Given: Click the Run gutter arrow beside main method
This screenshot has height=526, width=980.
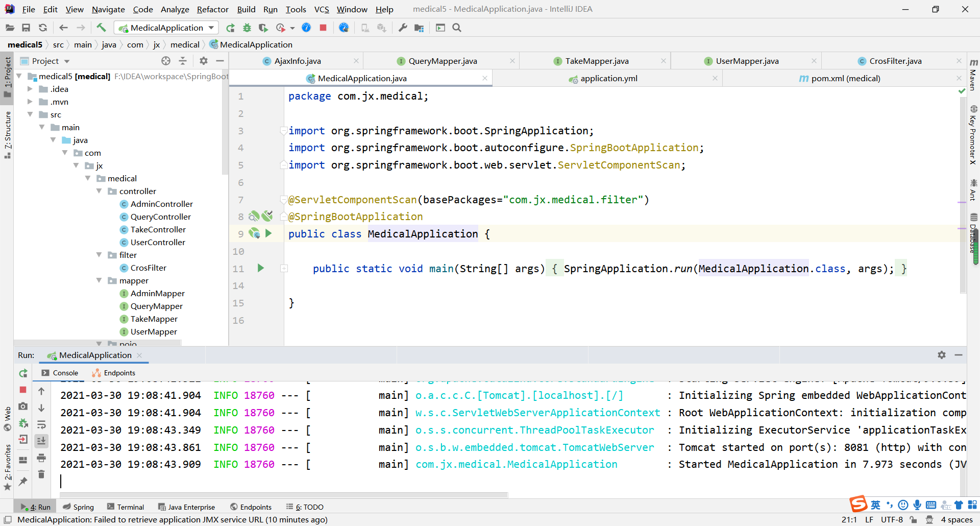Looking at the screenshot, I should [260, 268].
